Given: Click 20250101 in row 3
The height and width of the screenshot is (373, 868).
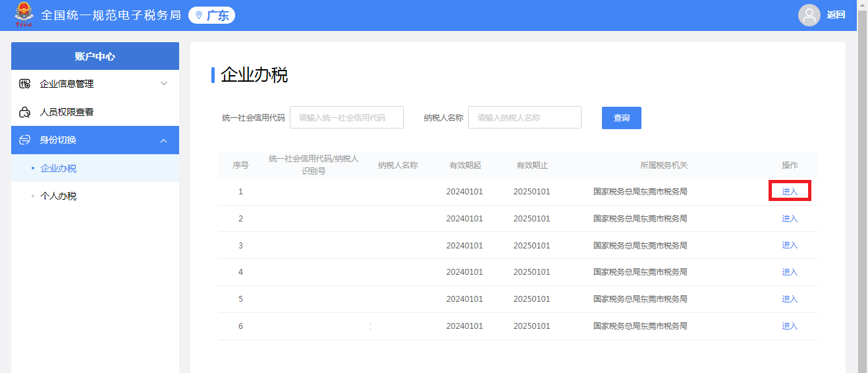Looking at the screenshot, I should click(531, 246).
